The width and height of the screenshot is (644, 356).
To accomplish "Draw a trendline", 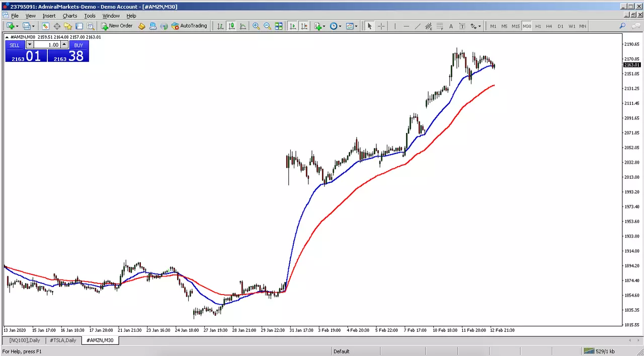I will [x=418, y=26].
